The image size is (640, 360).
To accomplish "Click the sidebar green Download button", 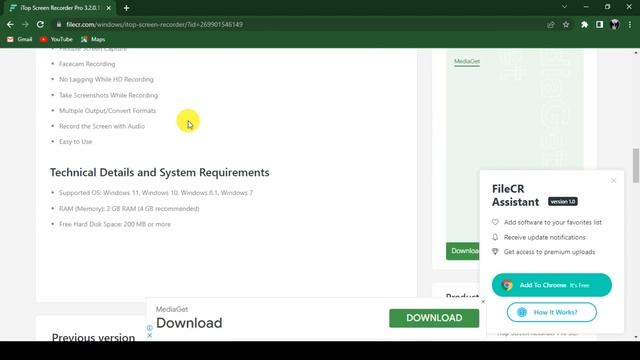I will point(463,251).
